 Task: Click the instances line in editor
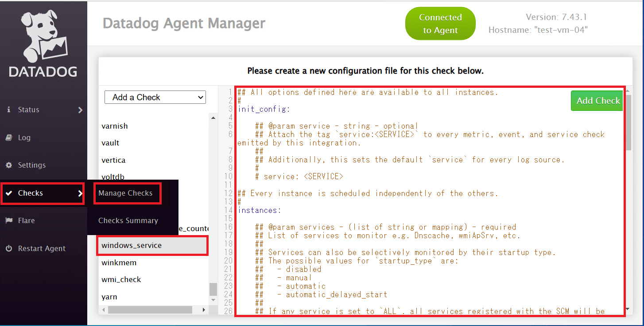coord(260,210)
